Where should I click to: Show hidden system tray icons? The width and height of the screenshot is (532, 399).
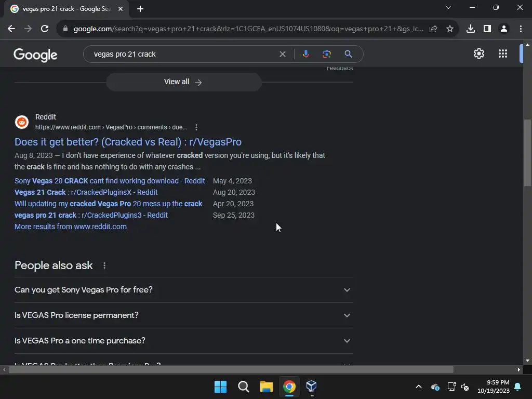tap(419, 387)
